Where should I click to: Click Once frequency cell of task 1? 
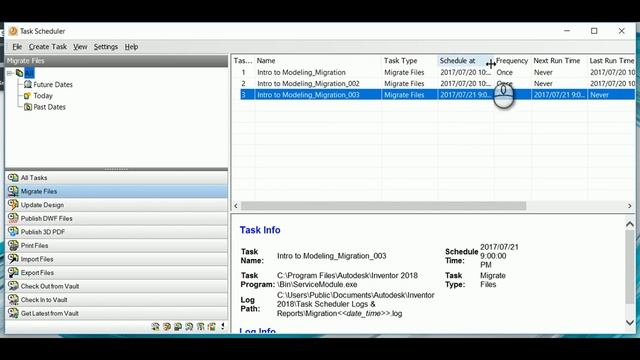pyautogui.click(x=512, y=72)
